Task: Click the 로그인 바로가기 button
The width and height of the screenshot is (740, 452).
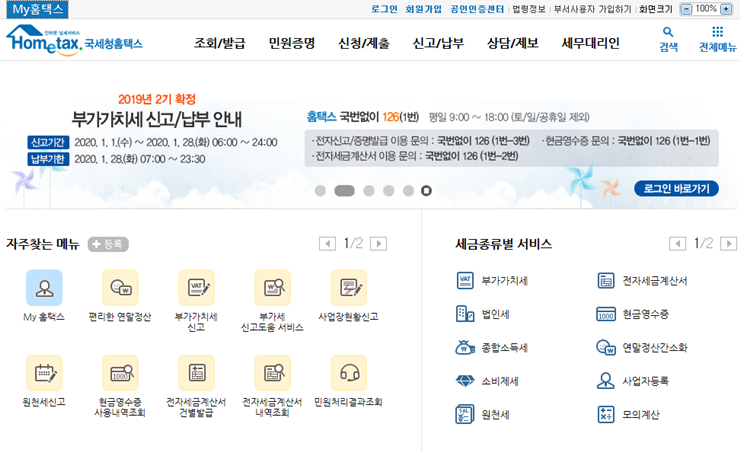Action: click(676, 188)
